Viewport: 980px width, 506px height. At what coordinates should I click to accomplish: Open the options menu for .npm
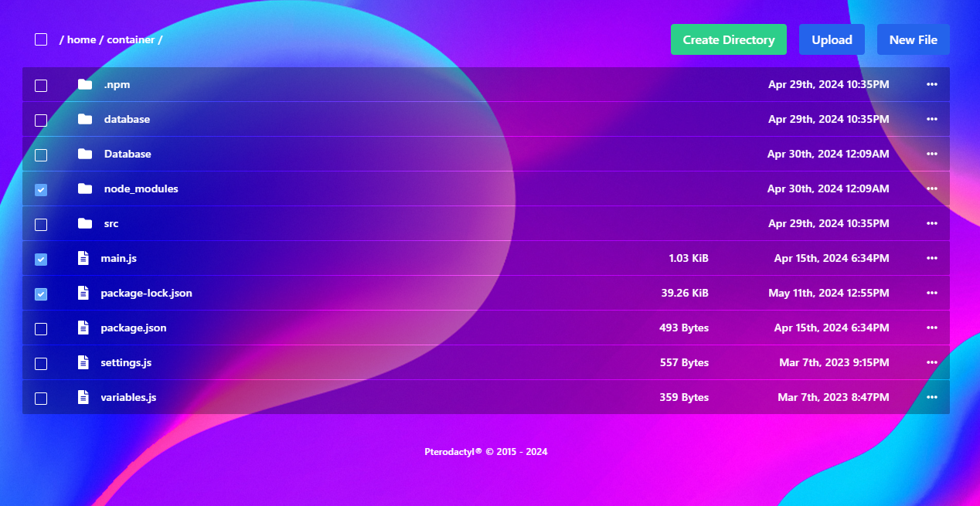(932, 84)
